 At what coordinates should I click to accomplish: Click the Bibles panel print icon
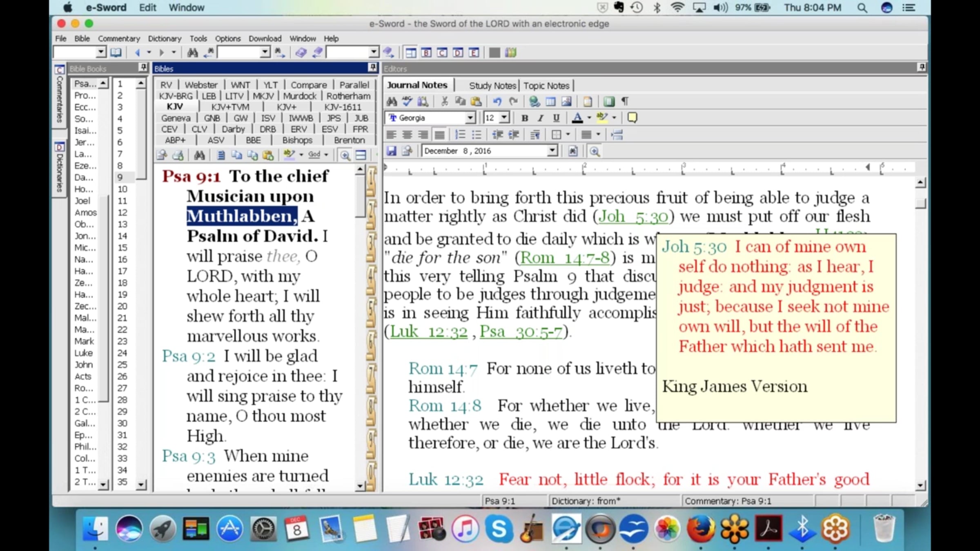pyautogui.click(x=178, y=155)
